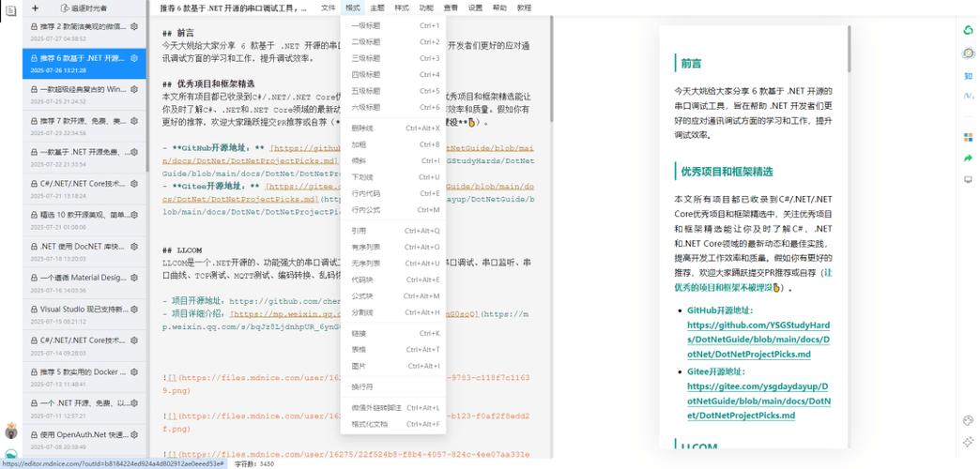Insert 代码块 from format menu

click(393, 280)
